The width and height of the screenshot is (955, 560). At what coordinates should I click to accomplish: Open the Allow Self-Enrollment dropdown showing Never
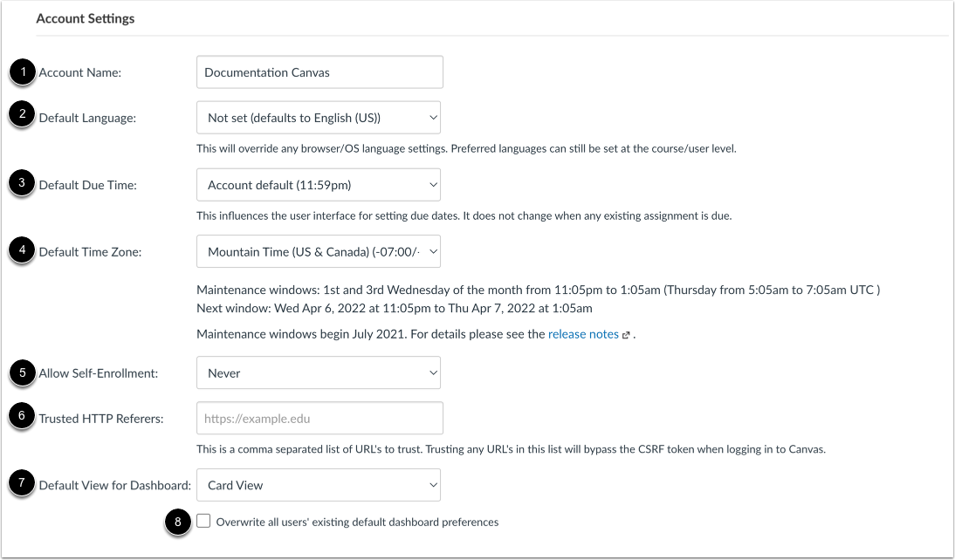pos(319,372)
